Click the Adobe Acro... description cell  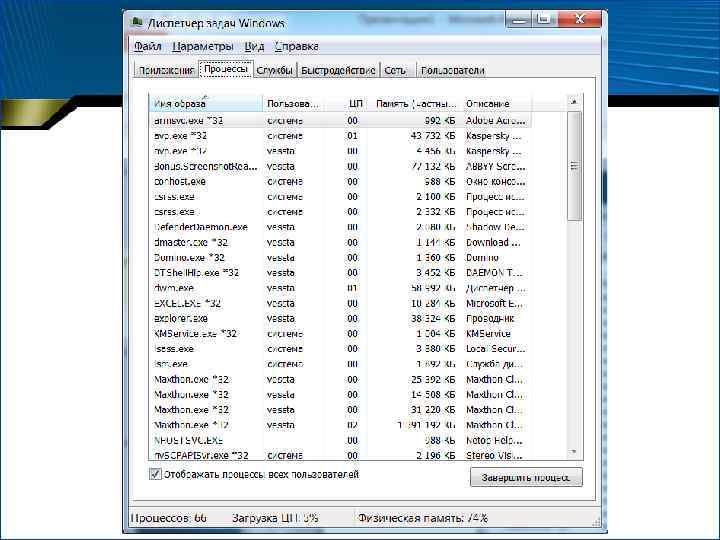tap(495, 121)
